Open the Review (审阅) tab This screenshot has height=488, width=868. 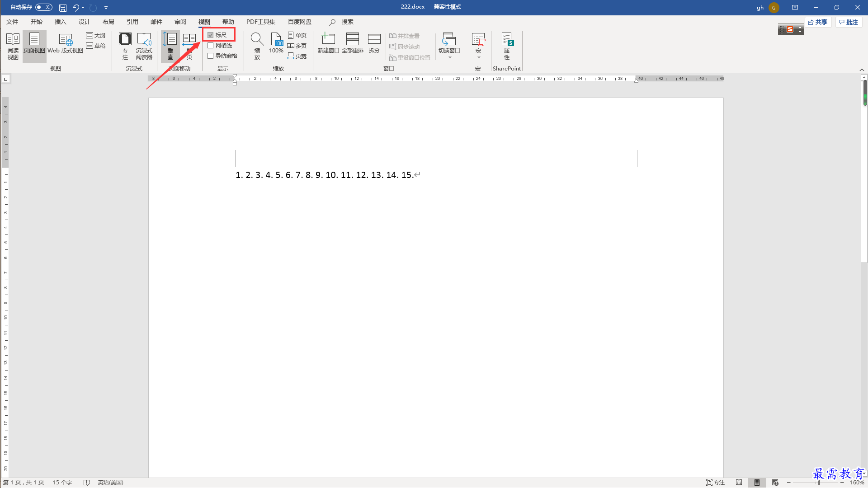(180, 22)
